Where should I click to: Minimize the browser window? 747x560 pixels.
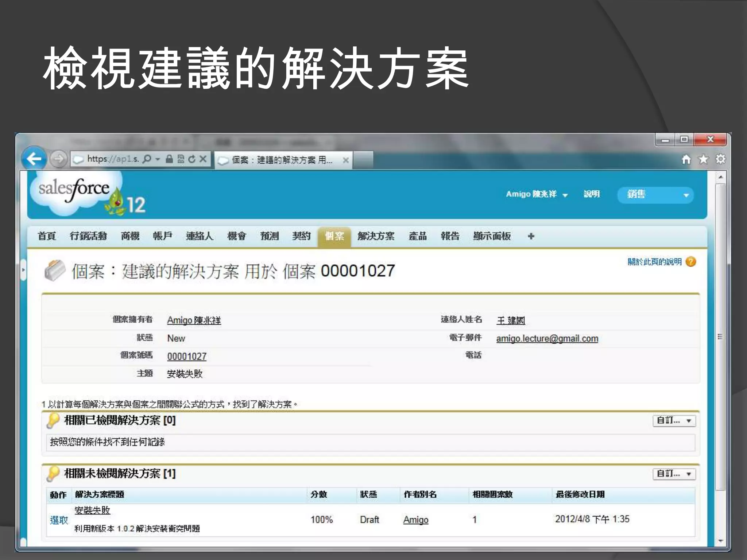tap(666, 140)
